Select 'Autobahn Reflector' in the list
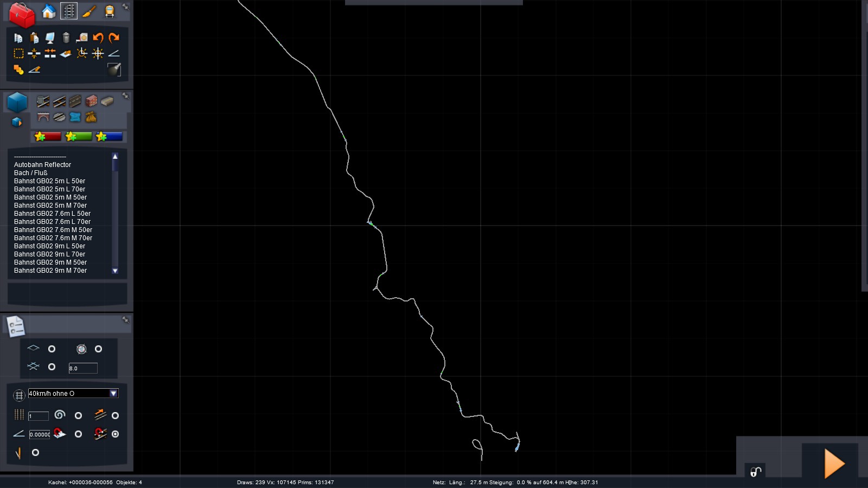868x488 pixels. point(42,165)
